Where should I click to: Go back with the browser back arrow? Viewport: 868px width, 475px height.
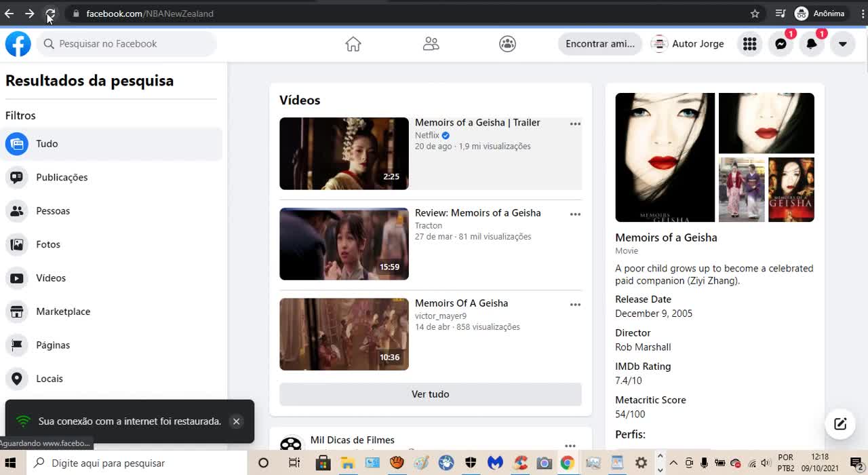click(9, 14)
